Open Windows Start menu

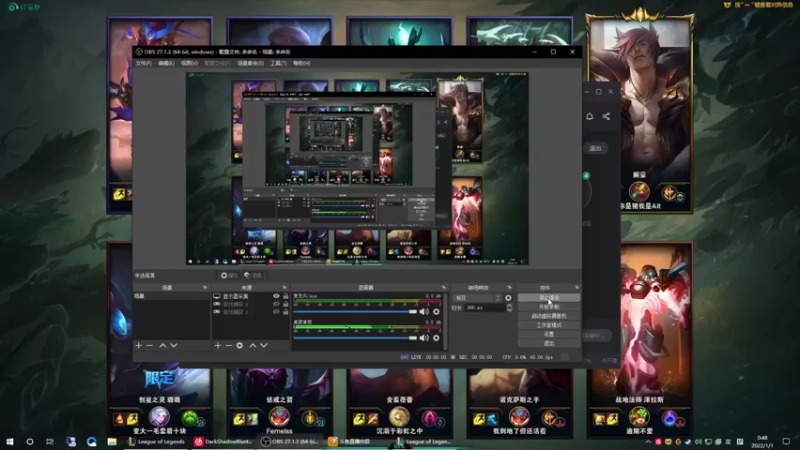tap(10, 441)
